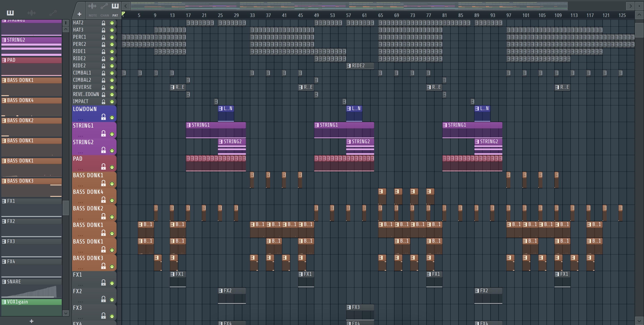Open the PAD track options dots

pyautogui.click(x=80, y=169)
